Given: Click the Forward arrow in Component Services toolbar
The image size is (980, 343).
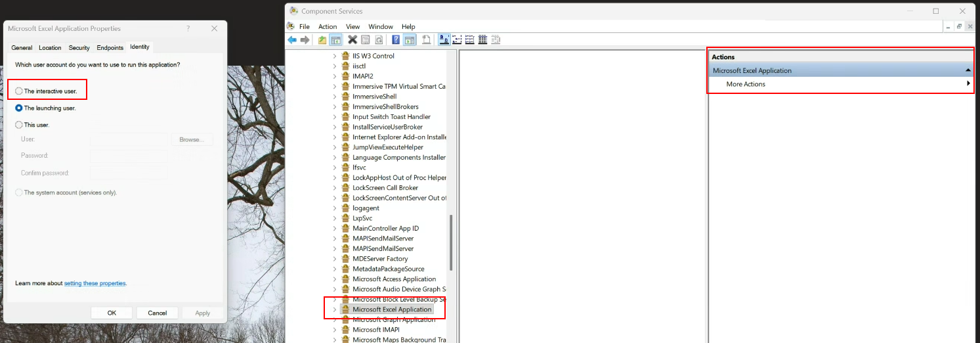Looking at the screenshot, I should point(305,40).
